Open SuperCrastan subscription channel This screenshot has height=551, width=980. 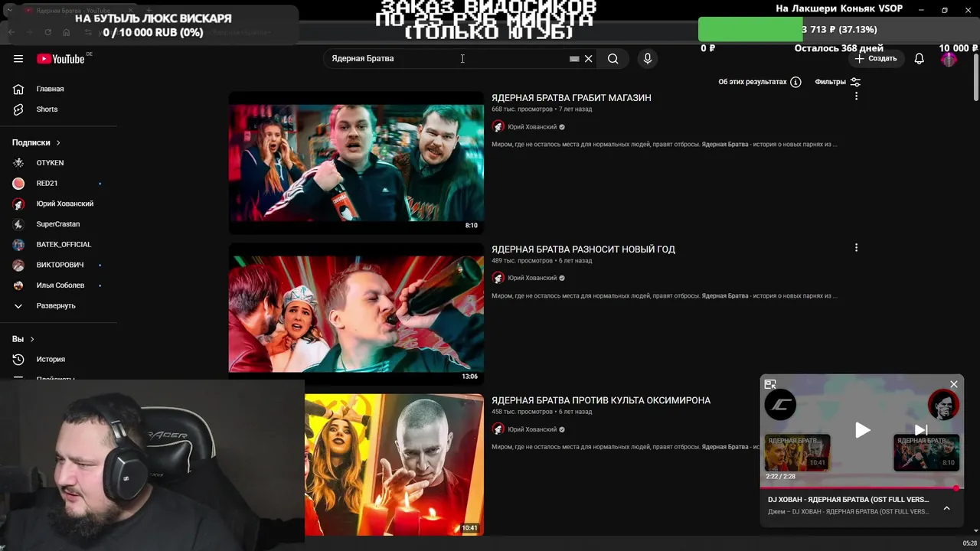pos(58,224)
